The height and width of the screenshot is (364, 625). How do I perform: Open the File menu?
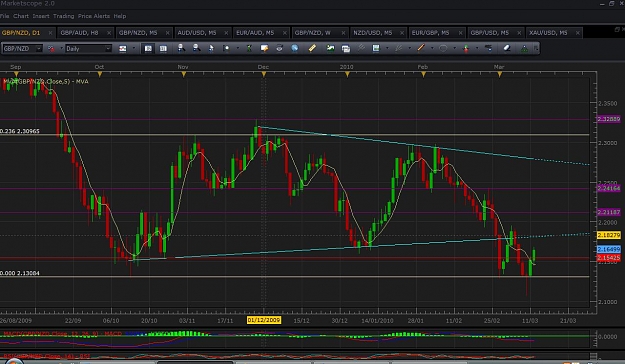(x=4, y=16)
